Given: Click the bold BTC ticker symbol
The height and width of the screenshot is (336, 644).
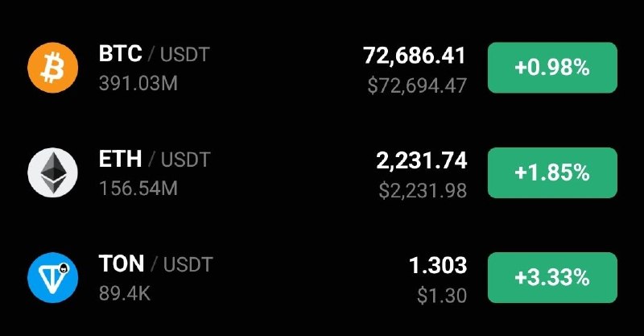Looking at the screenshot, I should tap(121, 55).
